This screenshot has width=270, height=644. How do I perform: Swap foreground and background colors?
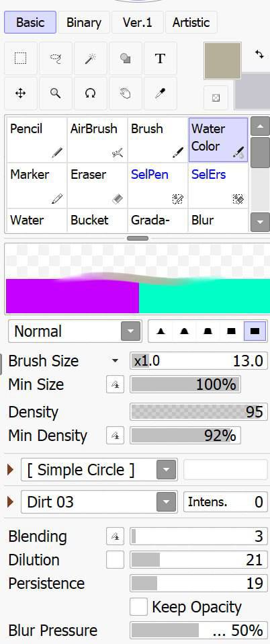pyautogui.click(x=259, y=54)
